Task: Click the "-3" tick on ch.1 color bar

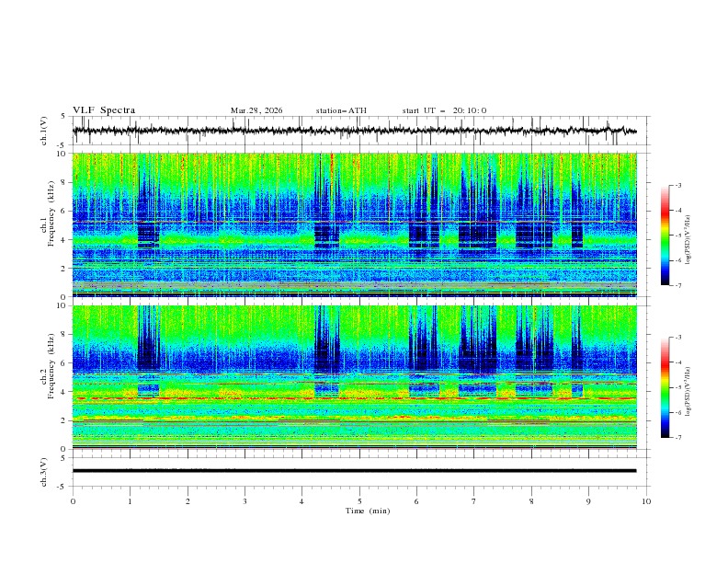Action: [x=677, y=185]
